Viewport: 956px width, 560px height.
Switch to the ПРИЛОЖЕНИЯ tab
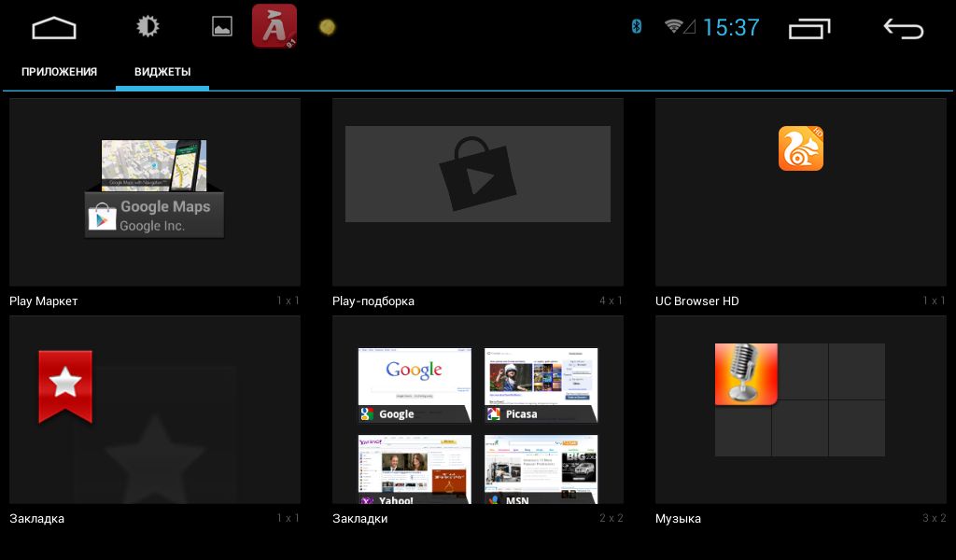coord(59,72)
